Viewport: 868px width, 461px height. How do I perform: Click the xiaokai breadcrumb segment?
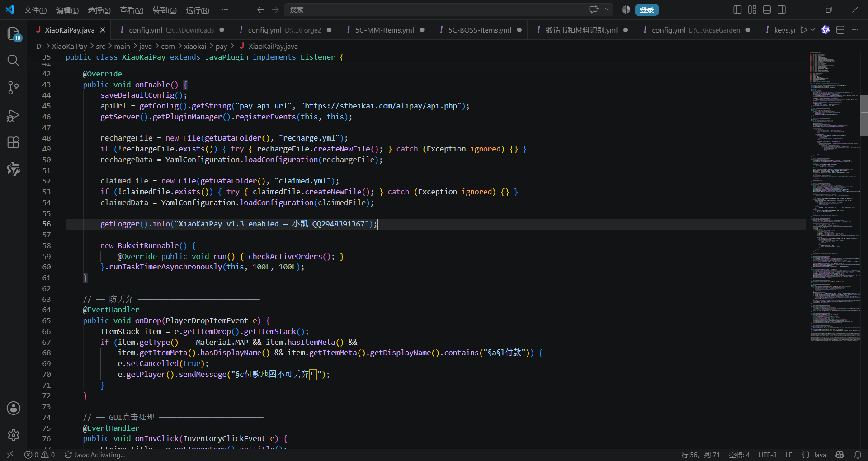click(195, 46)
